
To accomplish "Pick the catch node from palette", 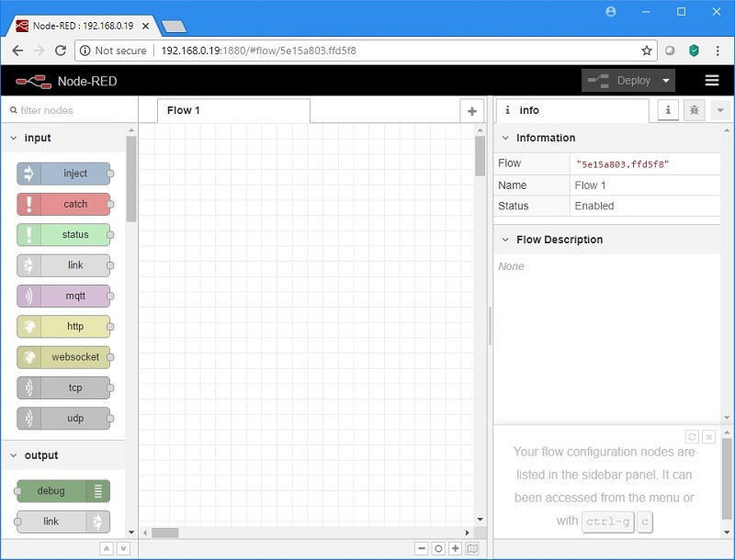I will point(63,204).
